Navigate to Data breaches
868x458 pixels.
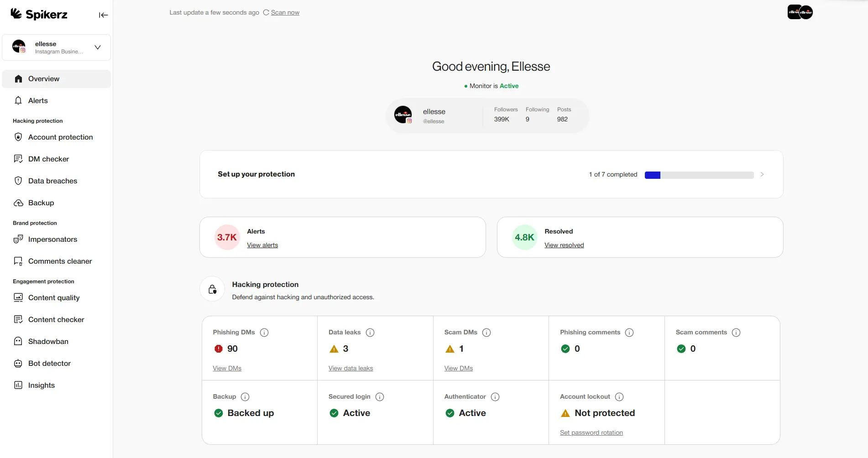[57, 181]
